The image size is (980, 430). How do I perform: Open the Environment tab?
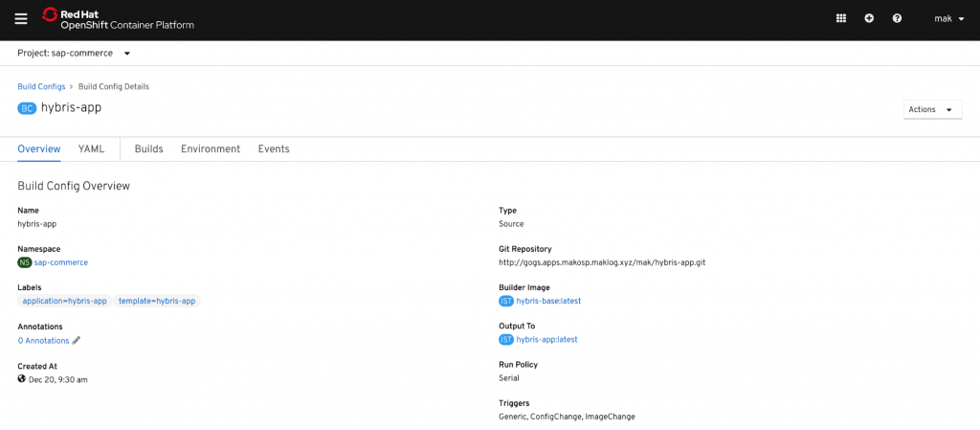pyautogui.click(x=211, y=149)
